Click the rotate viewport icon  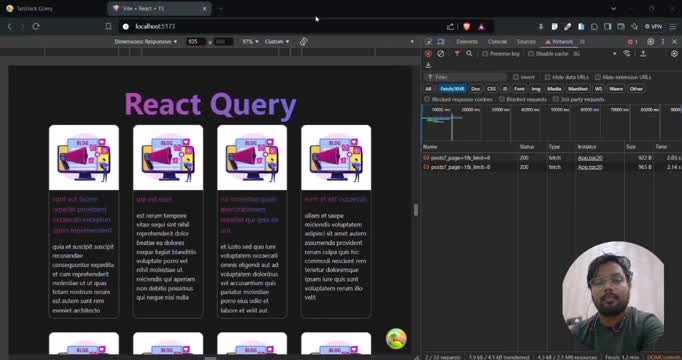pos(304,41)
